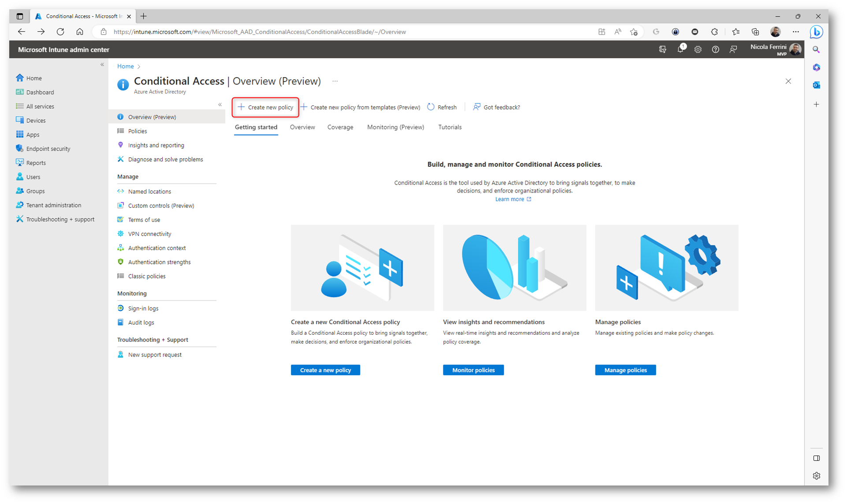Viewport: 847px width, 504px height.
Task: Click the Refresh toolbar button
Action: (442, 107)
